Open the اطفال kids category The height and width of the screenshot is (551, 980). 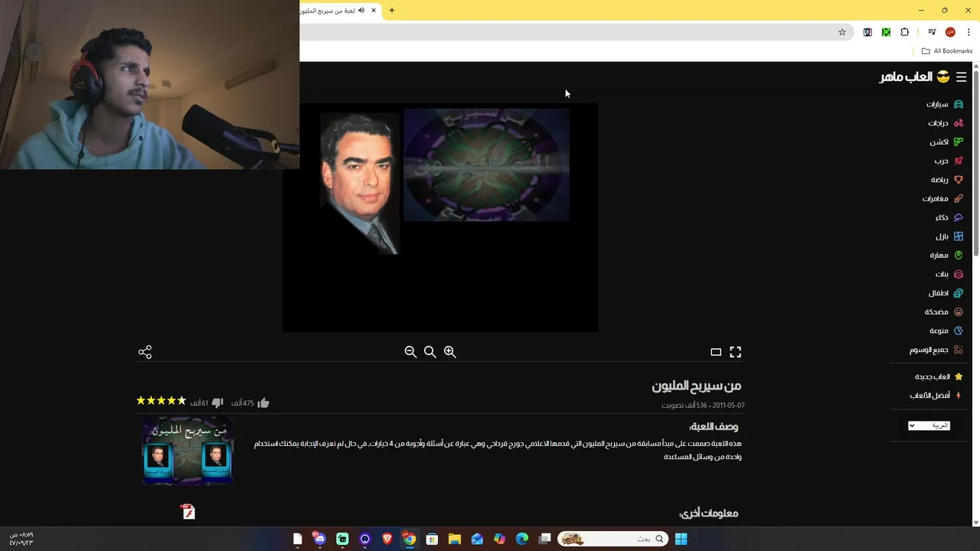(946, 293)
